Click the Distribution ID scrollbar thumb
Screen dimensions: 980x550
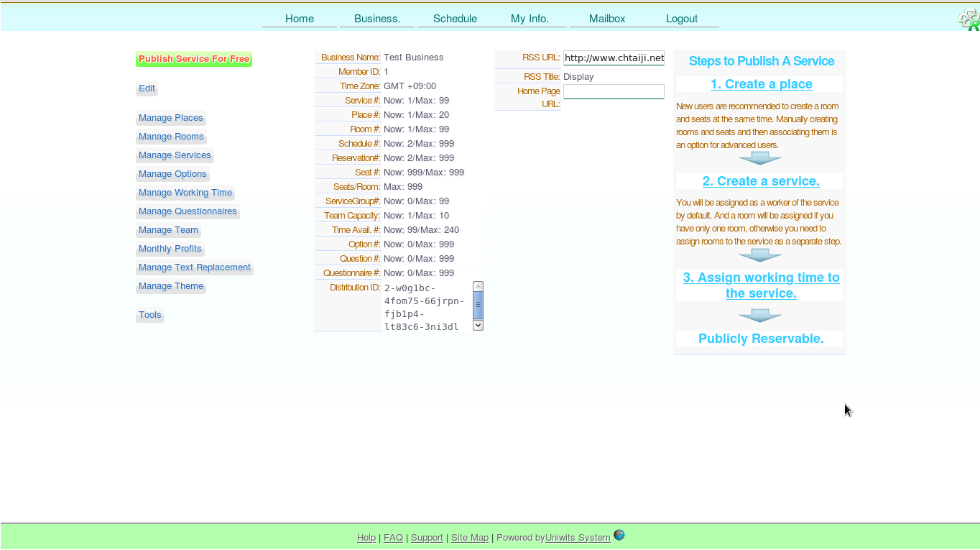[478, 306]
